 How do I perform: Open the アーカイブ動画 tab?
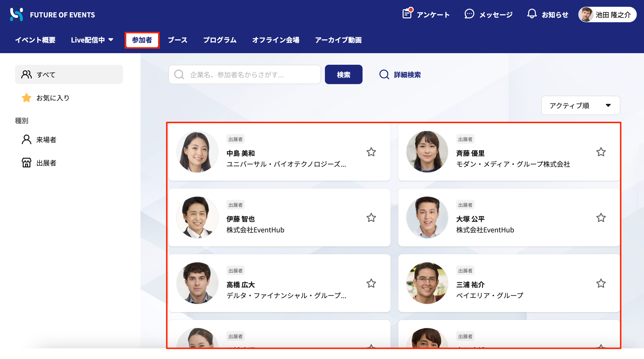(x=338, y=40)
